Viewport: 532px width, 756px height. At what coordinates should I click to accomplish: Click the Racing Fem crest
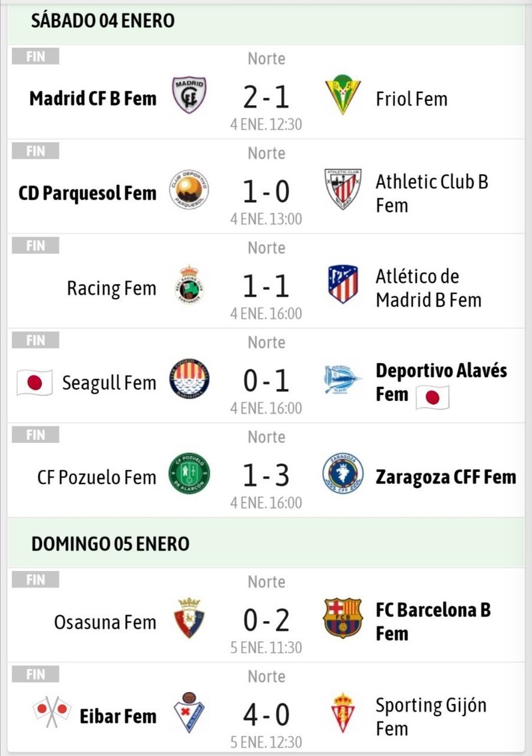point(189,284)
